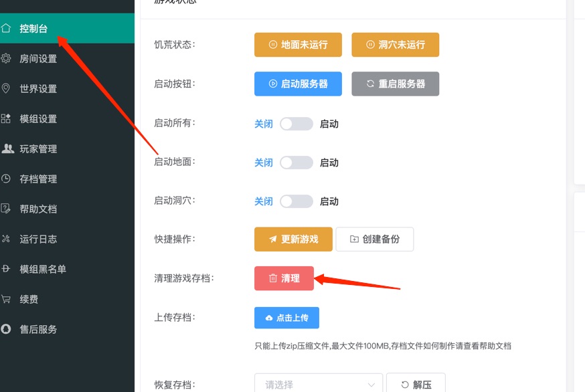
Task: Open 帮助文档 in the sidebar
Action: [x=38, y=209]
